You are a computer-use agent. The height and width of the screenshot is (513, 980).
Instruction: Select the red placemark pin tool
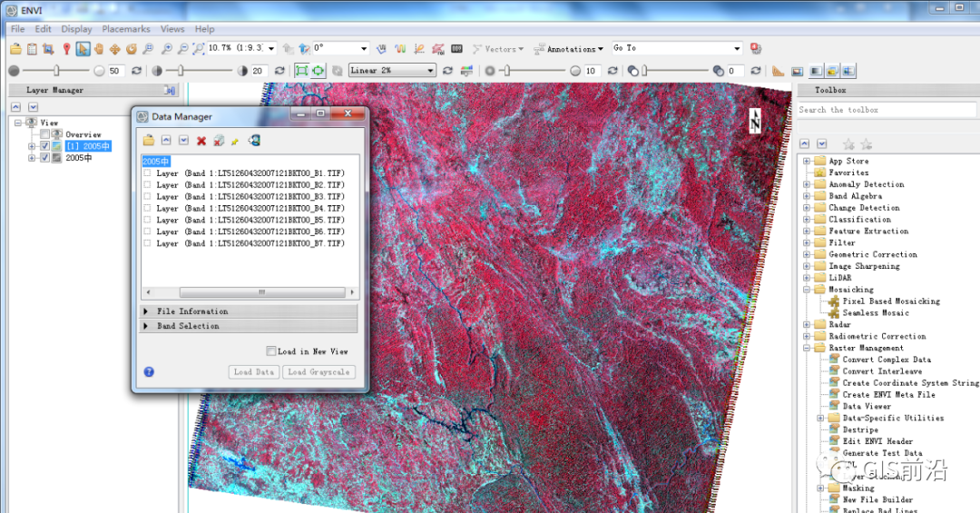[66, 49]
